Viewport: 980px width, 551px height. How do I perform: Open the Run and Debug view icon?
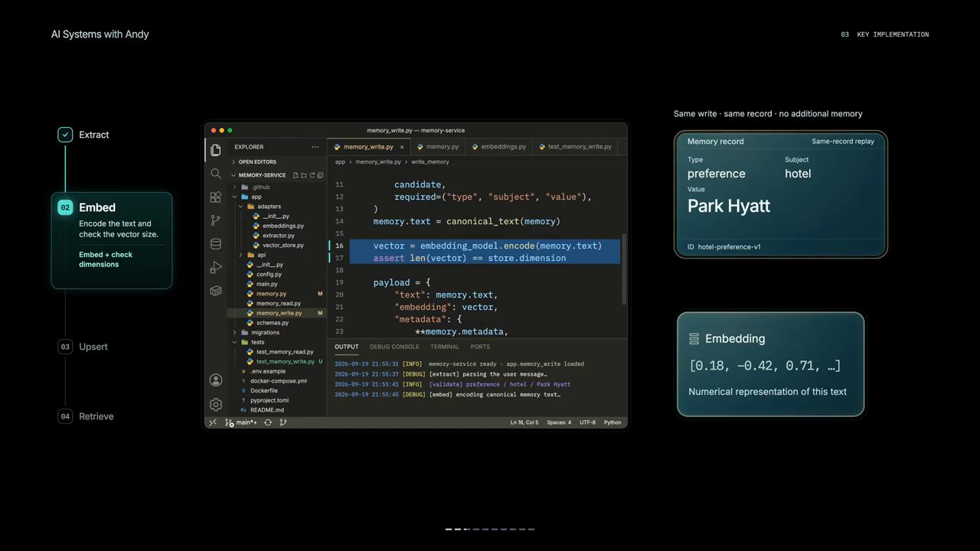pos(216,267)
